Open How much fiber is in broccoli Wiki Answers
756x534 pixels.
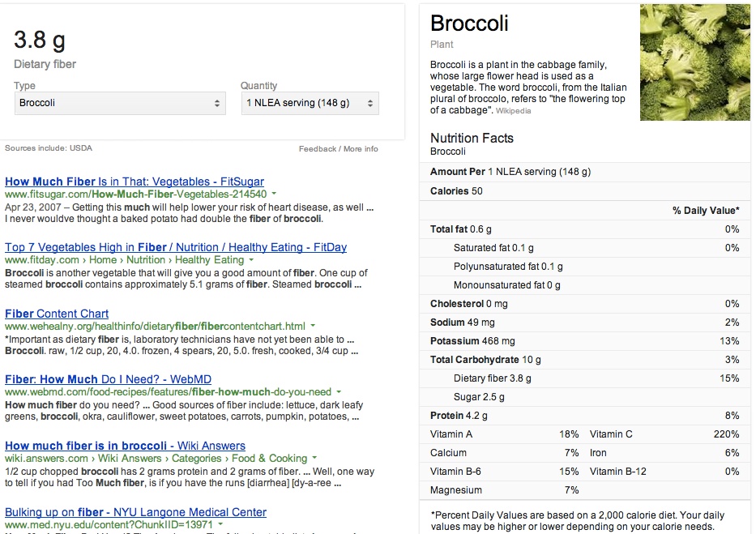coord(126,446)
